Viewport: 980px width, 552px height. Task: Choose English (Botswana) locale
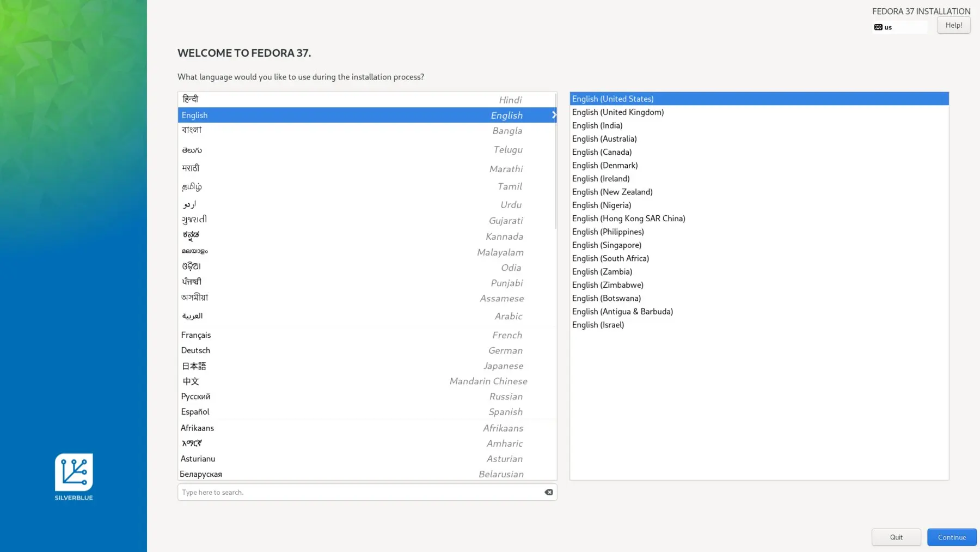pos(759,298)
